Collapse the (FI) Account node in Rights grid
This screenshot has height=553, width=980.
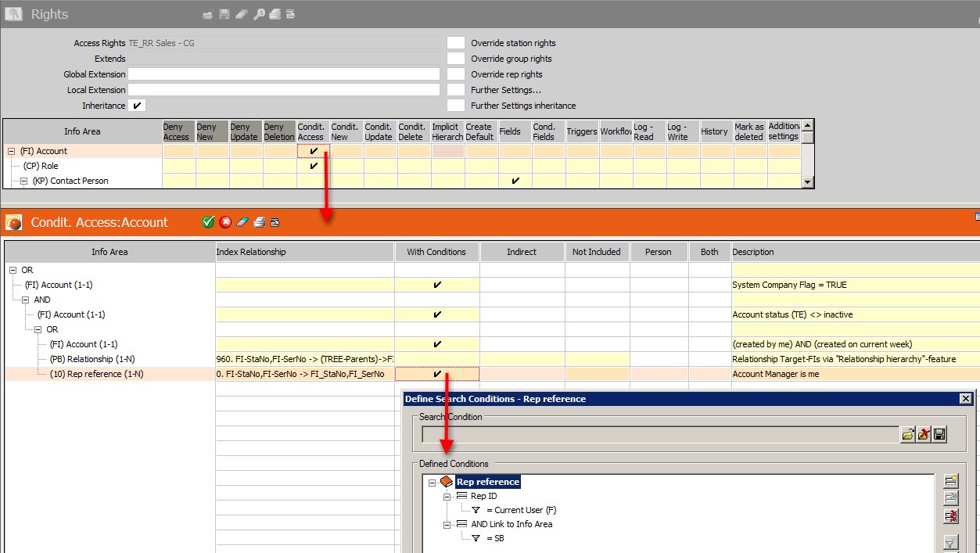click(x=12, y=152)
